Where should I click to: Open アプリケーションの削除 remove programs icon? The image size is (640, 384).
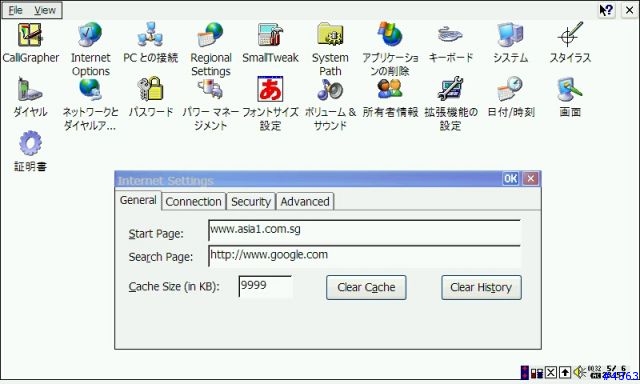[x=390, y=34]
